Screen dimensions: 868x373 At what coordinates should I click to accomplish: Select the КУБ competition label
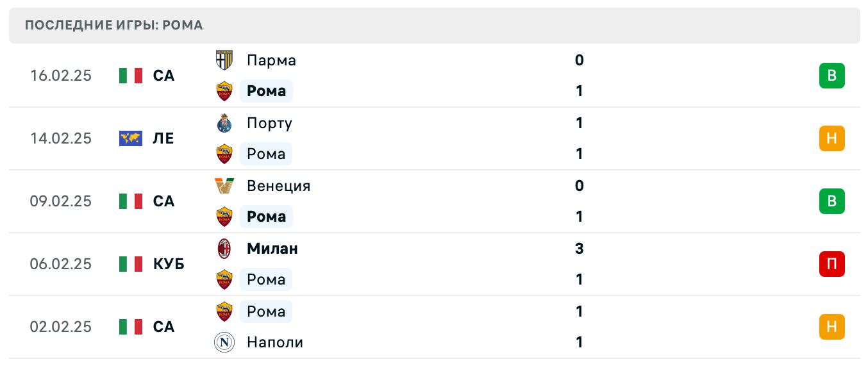coord(169,263)
